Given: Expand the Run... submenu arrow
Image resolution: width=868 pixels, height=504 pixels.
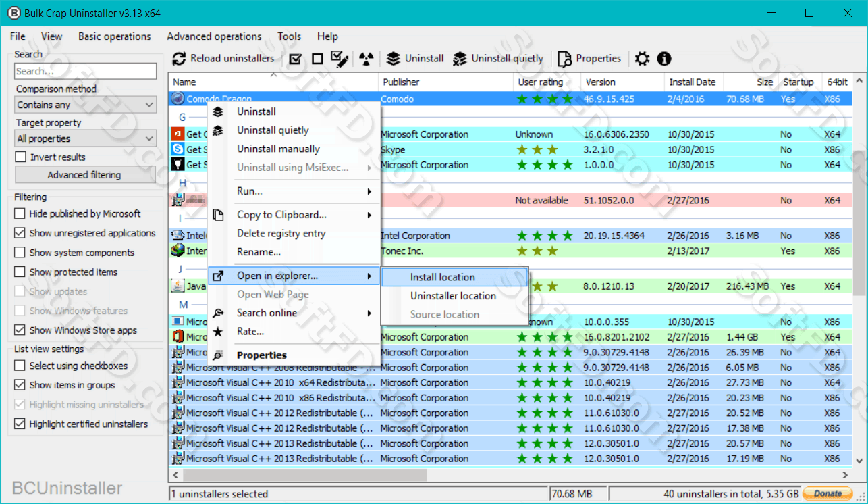Looking at the screenshot, I should pyautogui.click(x=369, y=192).
